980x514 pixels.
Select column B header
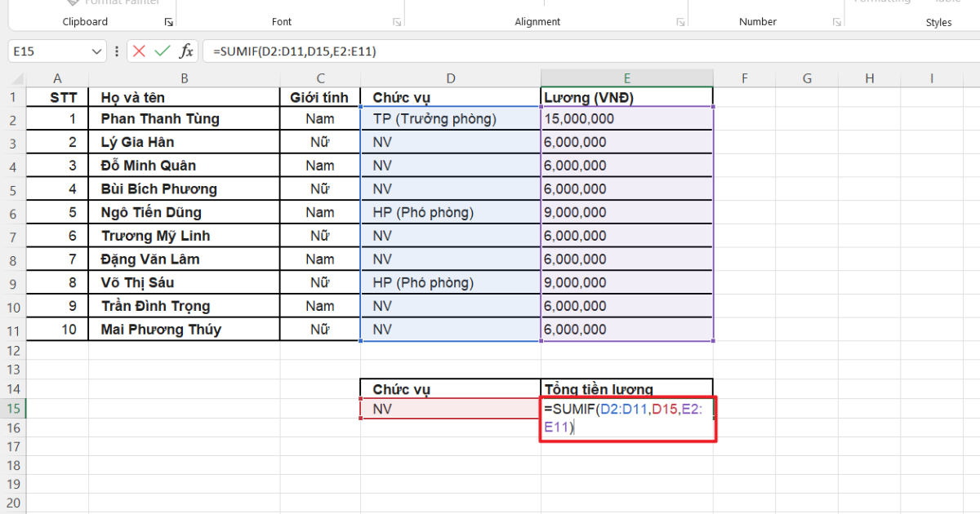(184, 78)
